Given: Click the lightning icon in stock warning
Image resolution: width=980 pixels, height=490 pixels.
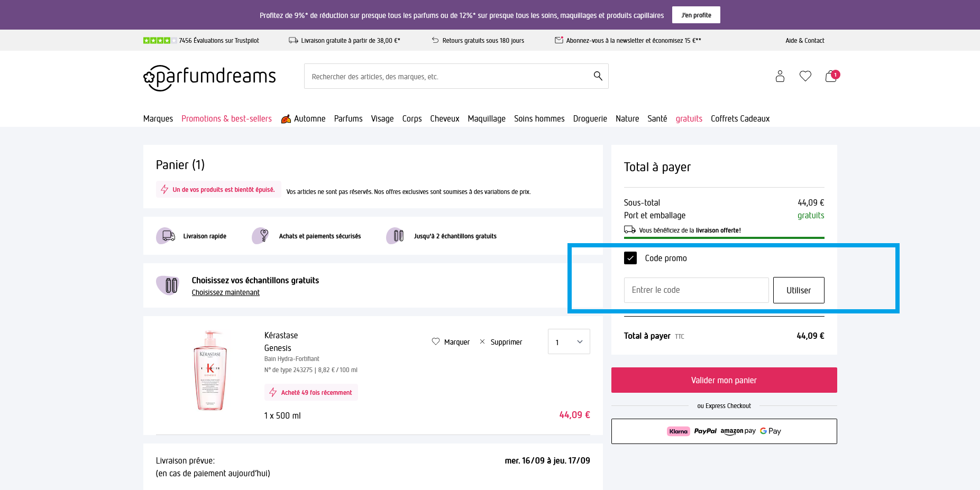Looking at the screenshot, I should click(x=164, y=189).
